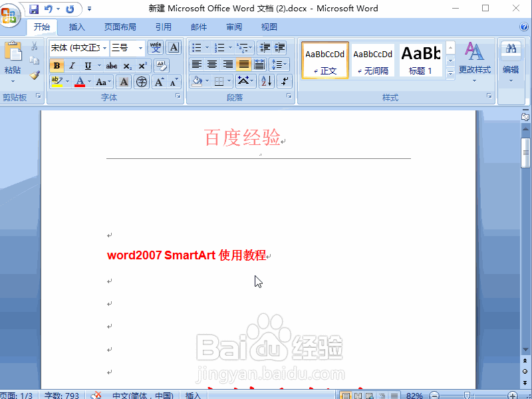The image size is (532, 399).
Task: Expand the styles gallery more button
Action: 451,73
